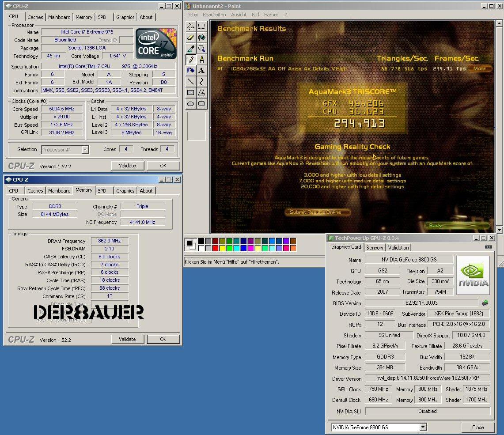Open SPD tab in bottom CPU-Z window
Image resolution: width=504 pixels, height=435 pixels.
pyautogui.click(x=102, y=191)
